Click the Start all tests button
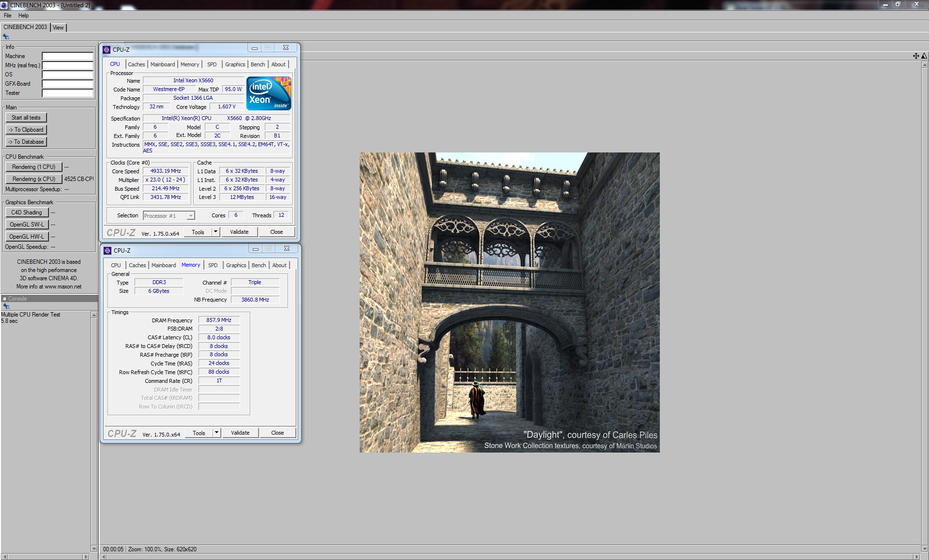This screenshot has height=560, width=929. pos(26,118)
